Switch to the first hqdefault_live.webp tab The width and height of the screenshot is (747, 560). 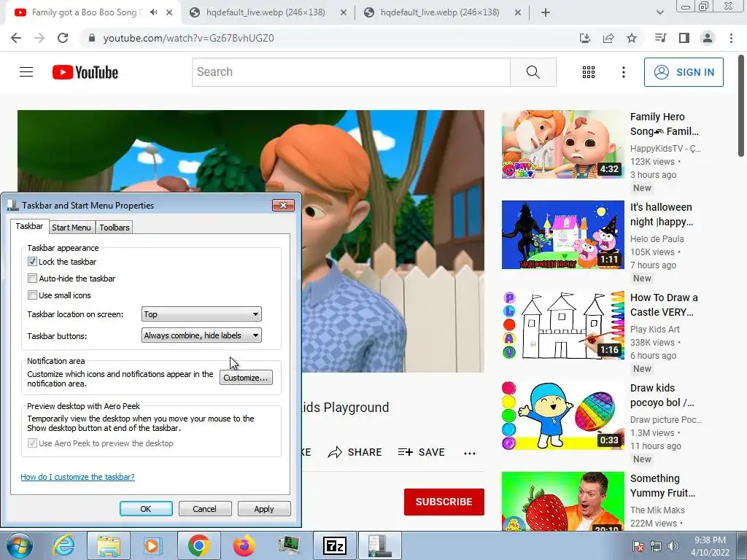click(266, 12)
